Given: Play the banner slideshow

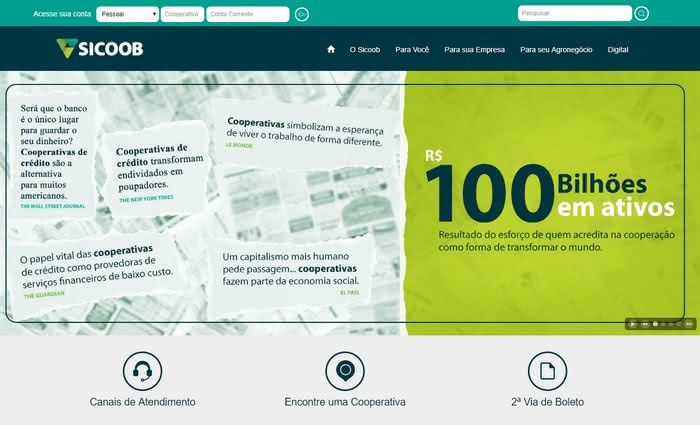Looking at the screenshot, I should pos(633,324).
